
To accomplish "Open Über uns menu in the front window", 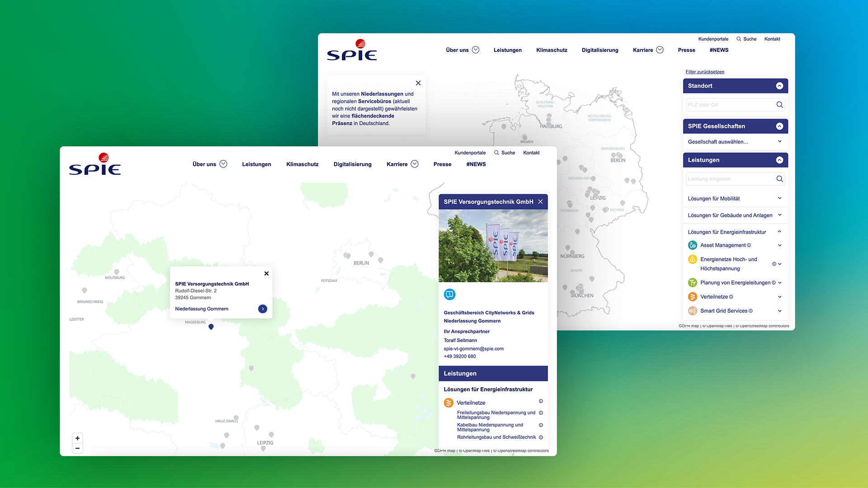I will [x=210, y=164].
